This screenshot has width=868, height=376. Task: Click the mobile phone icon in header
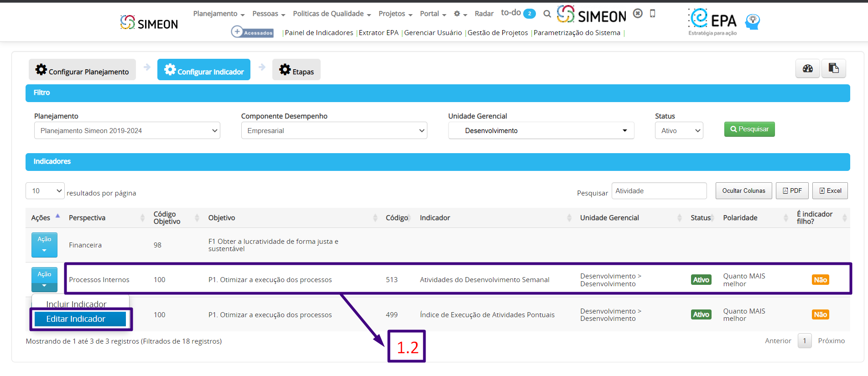coord(652,14)
